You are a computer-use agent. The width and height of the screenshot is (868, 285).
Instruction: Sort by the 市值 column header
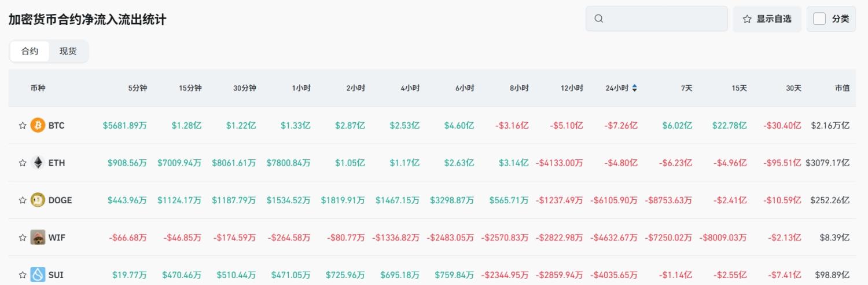[842, 88]
